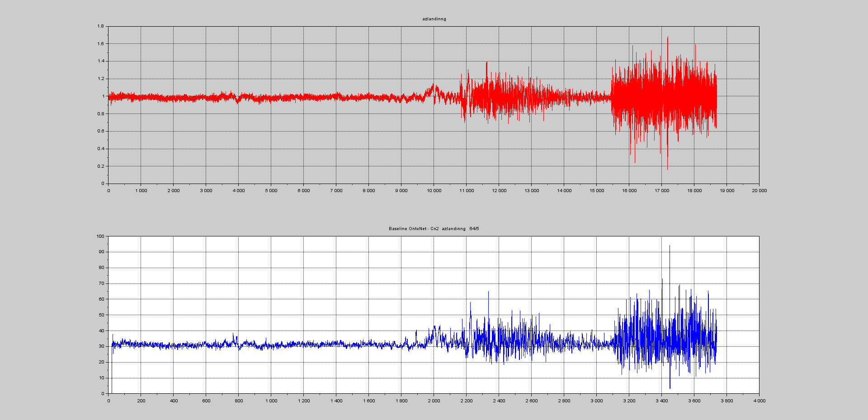Click the '1.8' y-axis label on top plot
868x420 pixels.
pyautogui.click(x=100, y=26)
